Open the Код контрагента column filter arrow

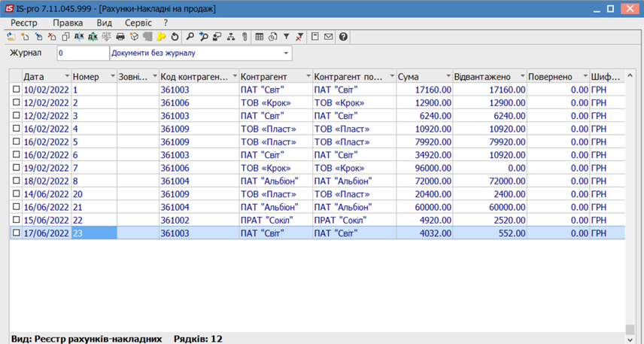click(x=235, y=77)
